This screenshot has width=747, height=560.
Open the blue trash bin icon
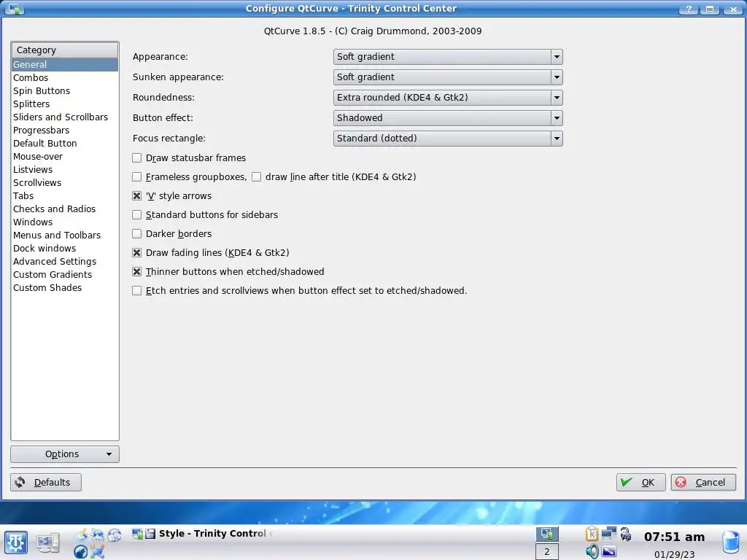[x=731, y=542]
